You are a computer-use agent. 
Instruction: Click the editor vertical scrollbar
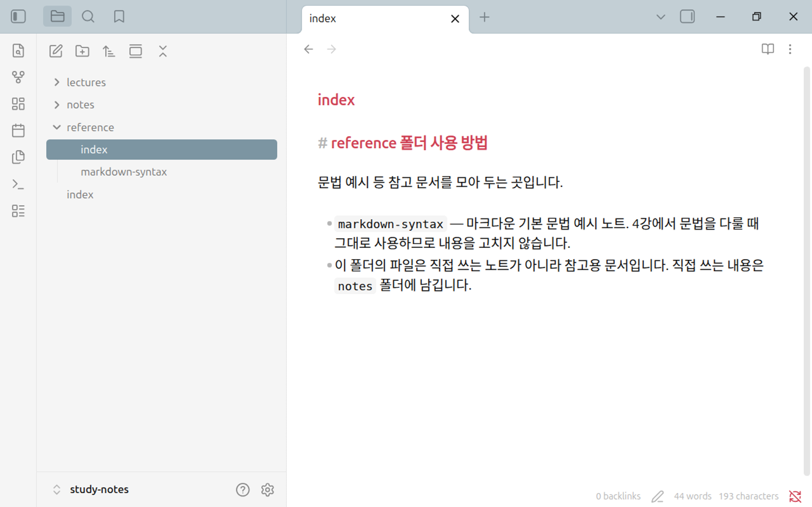pos(807,271)
